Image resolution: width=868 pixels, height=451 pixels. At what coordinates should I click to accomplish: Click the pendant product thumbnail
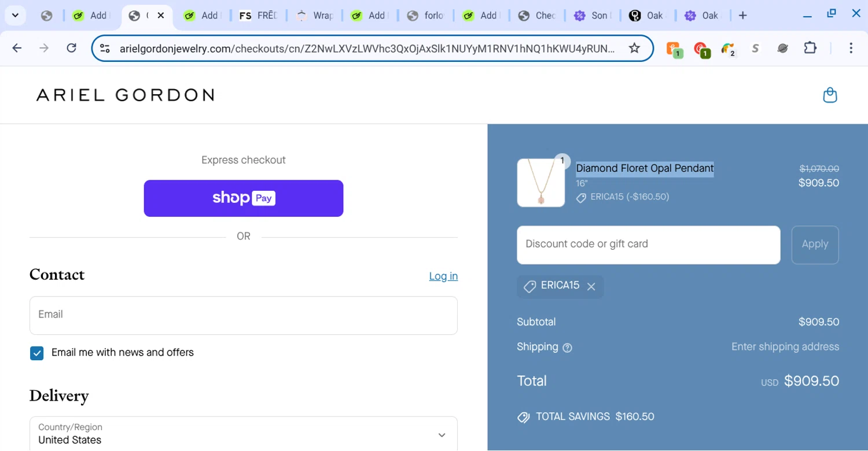540,183
